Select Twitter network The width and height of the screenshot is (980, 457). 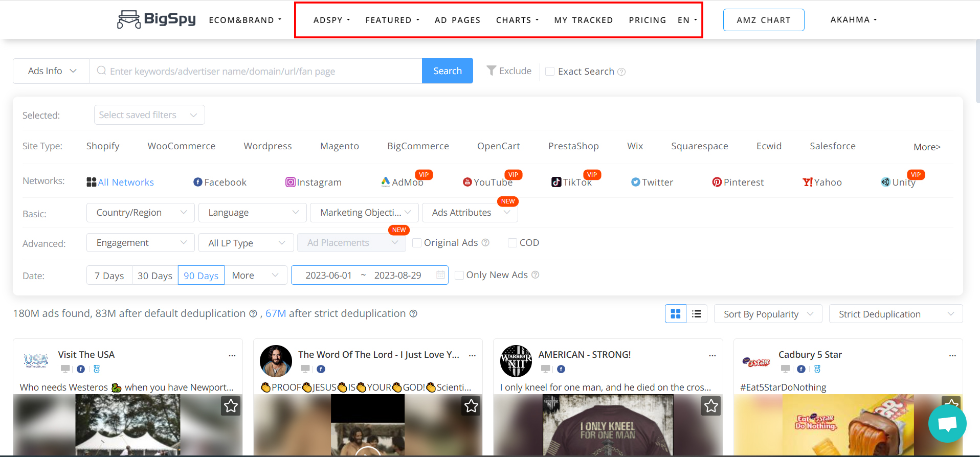coord(652,182)
